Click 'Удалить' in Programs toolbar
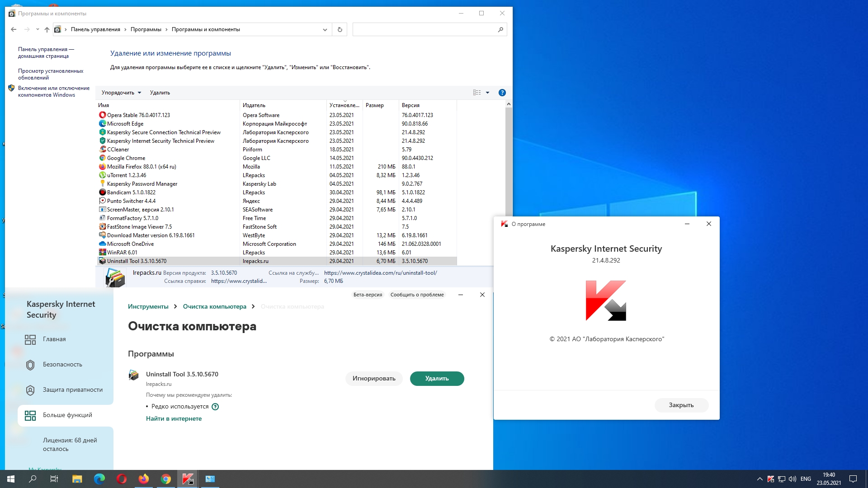This screenshot has width=868, height=488. (x=160, y=93)
